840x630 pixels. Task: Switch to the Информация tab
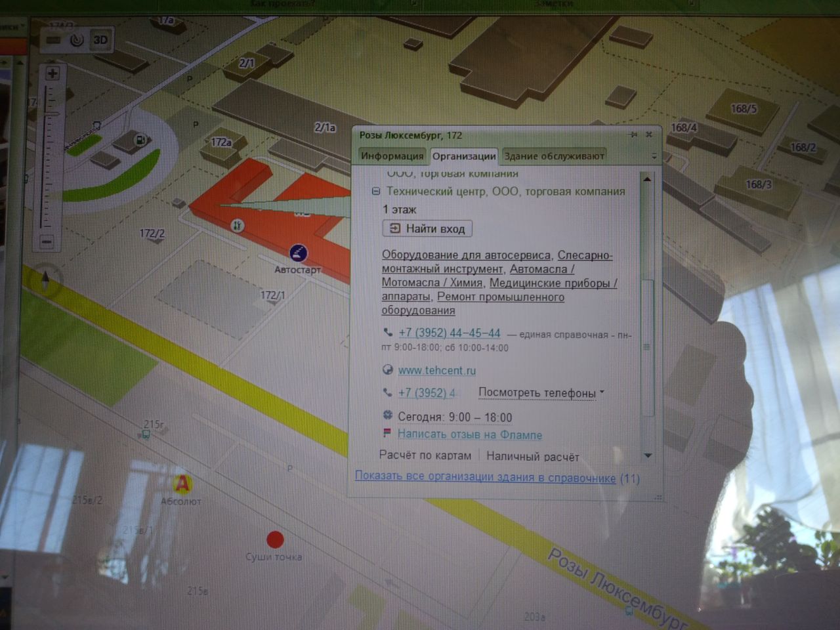[x=392, y=156]
